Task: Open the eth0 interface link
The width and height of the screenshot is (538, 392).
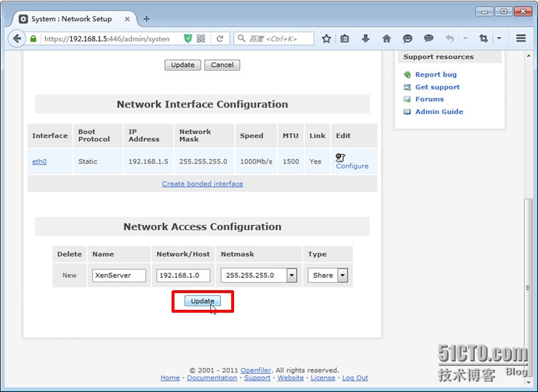Action: (39, 161)
